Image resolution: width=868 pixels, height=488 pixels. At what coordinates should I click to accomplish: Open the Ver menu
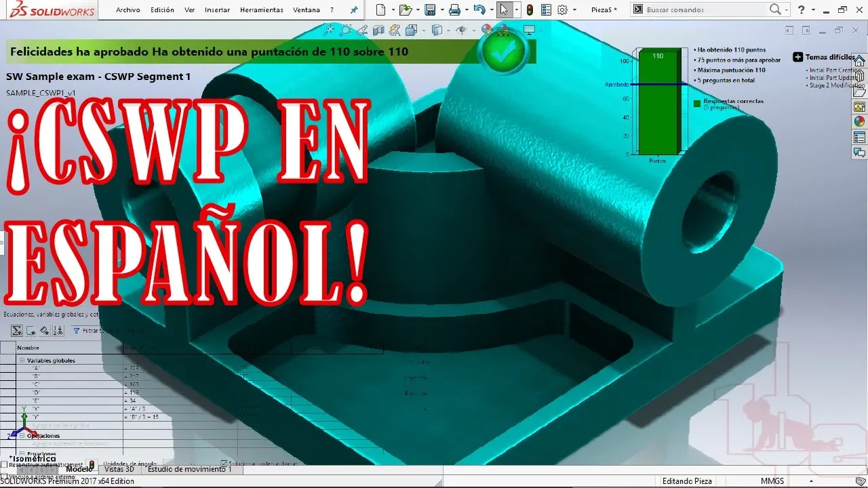click(190, 10)
